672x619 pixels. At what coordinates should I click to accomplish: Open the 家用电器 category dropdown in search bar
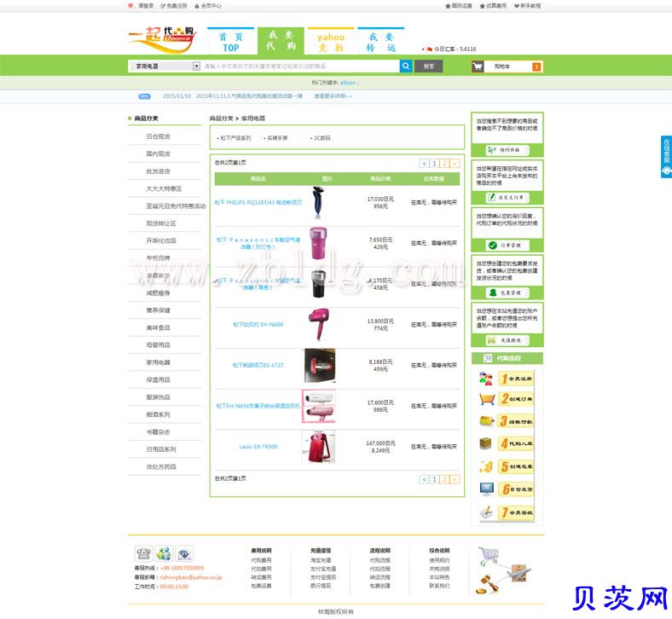(164, 66)
